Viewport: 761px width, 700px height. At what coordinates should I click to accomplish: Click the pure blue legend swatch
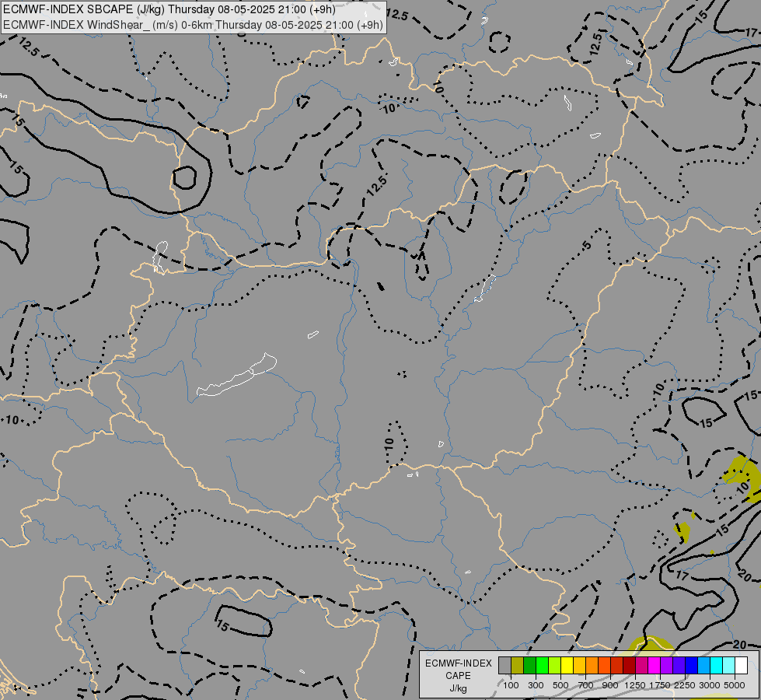click(x=692, y=666)
